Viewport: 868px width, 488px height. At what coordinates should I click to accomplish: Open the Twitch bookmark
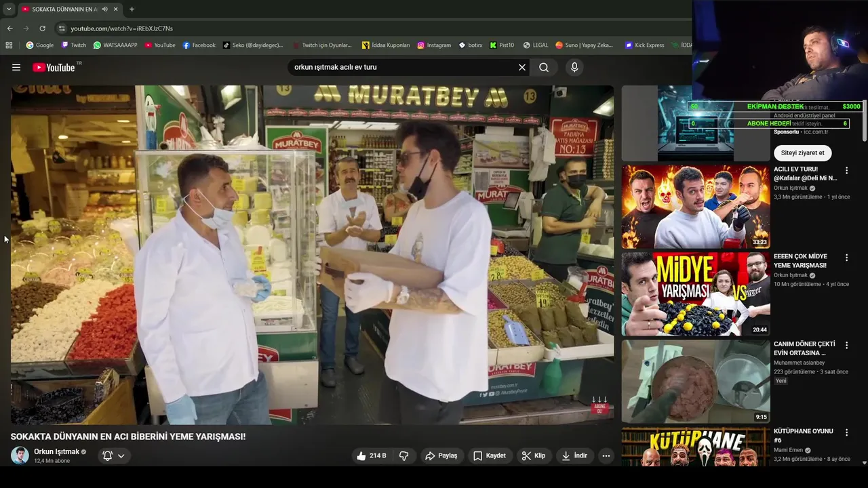coord(74,45)
